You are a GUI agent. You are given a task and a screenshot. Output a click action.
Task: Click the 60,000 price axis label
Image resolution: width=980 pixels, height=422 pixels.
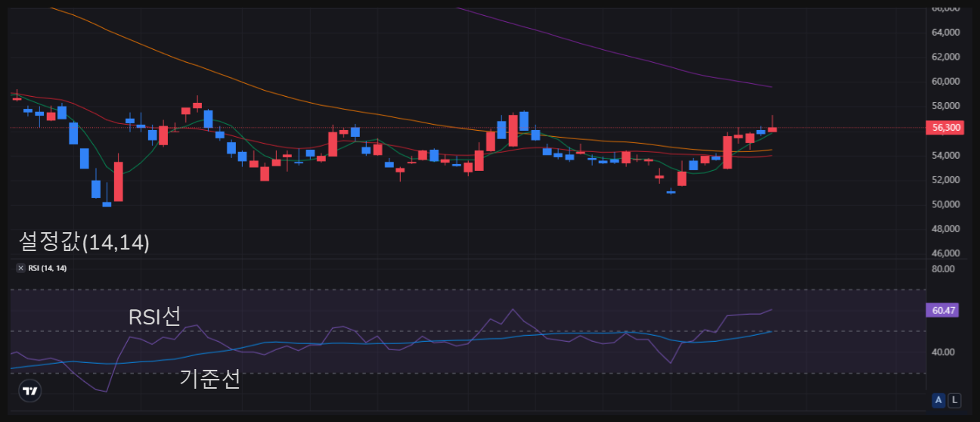[946, 82]
